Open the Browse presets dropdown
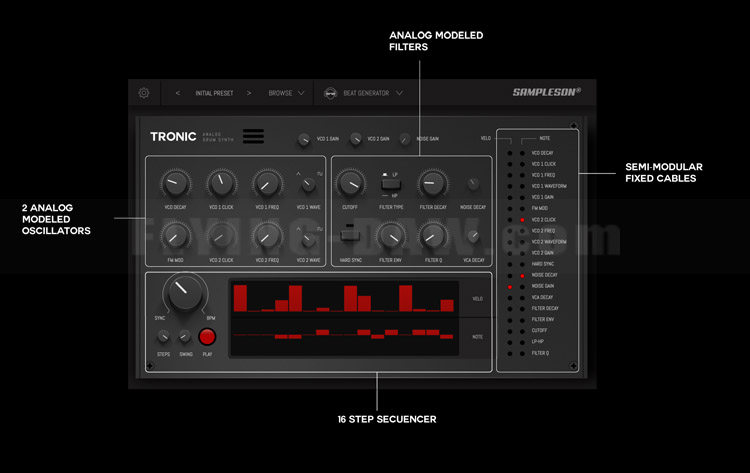Image resolution: width=750 pixels, height=473 pixels. 286,93
